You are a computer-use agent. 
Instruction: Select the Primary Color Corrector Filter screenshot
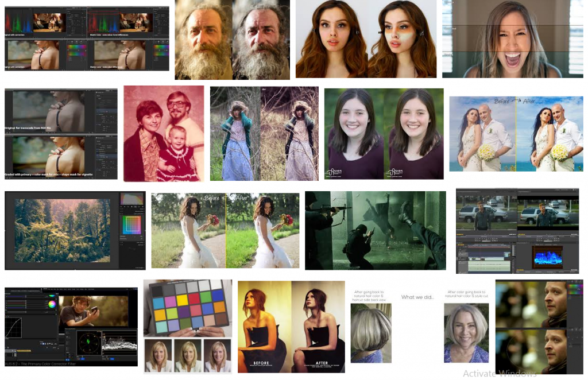click(71, 327)
